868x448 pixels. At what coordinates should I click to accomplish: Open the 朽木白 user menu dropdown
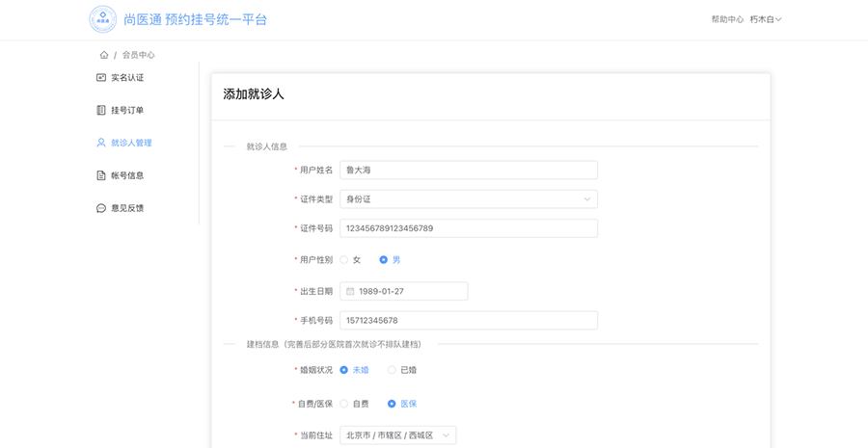pyautogui.click(x=766, y=19)
